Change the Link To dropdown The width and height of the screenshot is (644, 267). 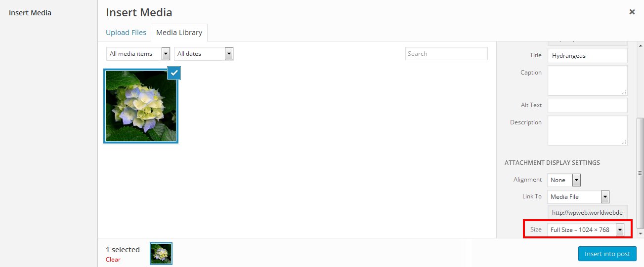click(x=578, y=197)
